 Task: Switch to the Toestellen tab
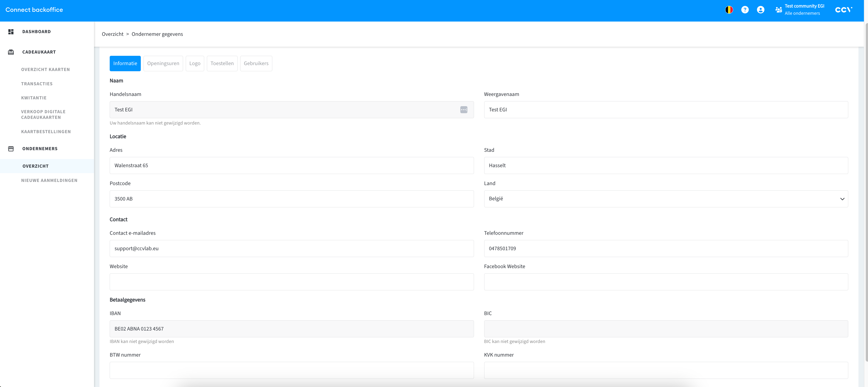coord(222,64)
